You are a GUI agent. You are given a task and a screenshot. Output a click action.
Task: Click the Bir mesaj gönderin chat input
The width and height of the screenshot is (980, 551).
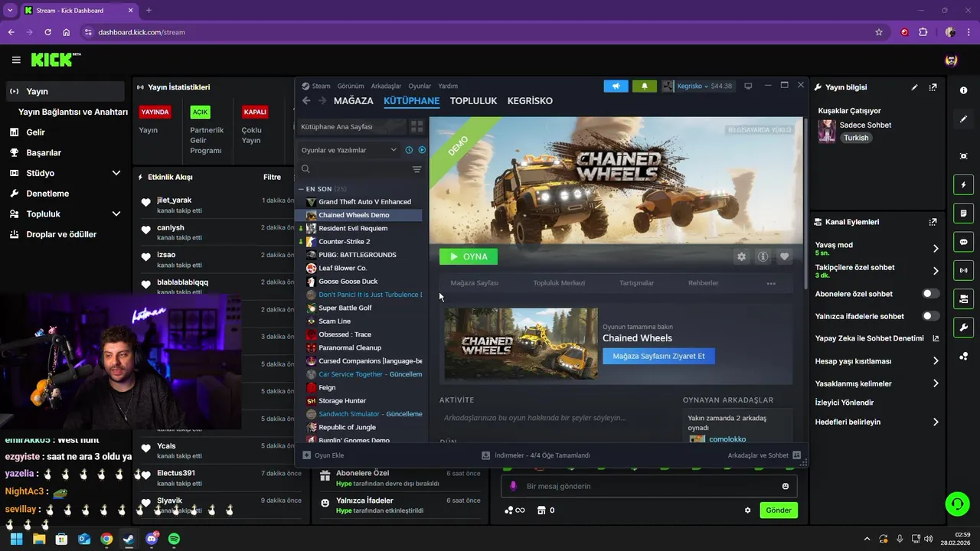coord(649,486)
